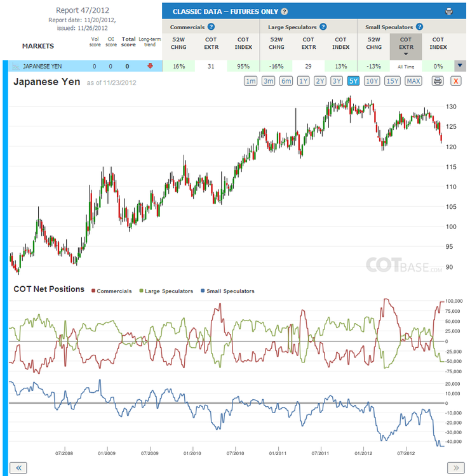This screenshot has width=470, height=476.
Task: Click the red long-term trend arrow
Action: [x=150, y=66]
